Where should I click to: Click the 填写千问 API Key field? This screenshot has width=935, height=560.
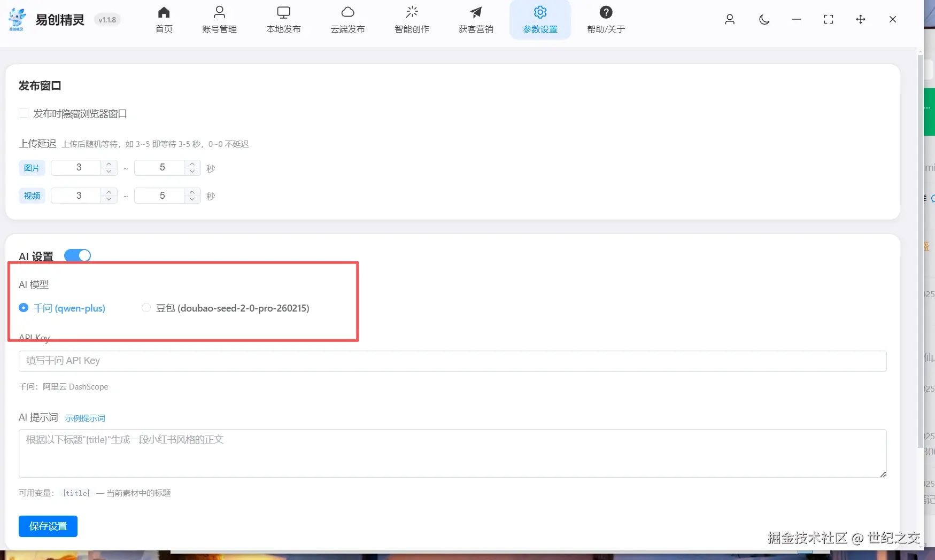[x=452, y=361]
